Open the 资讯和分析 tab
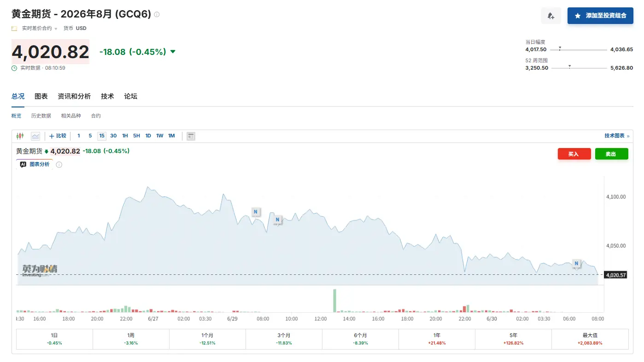The image size is (644, 362). [x=74, y=96]
